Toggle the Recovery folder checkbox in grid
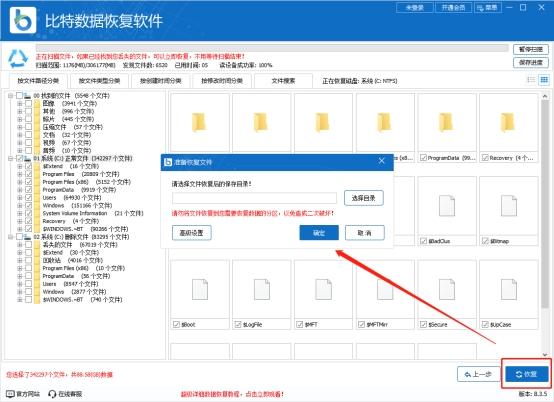 click(485, 158)
